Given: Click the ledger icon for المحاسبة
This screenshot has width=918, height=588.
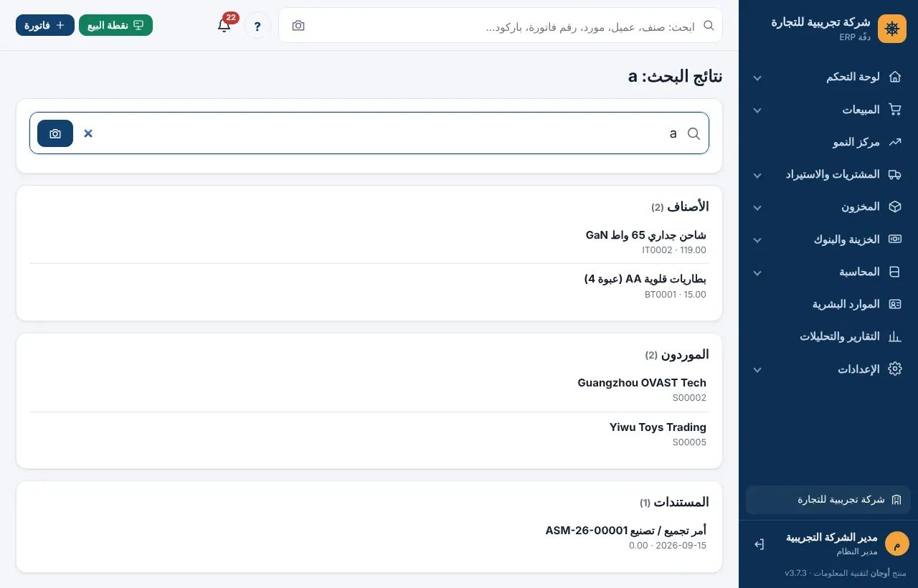Looking at the screenshot, I should click(x=894, y=272).
